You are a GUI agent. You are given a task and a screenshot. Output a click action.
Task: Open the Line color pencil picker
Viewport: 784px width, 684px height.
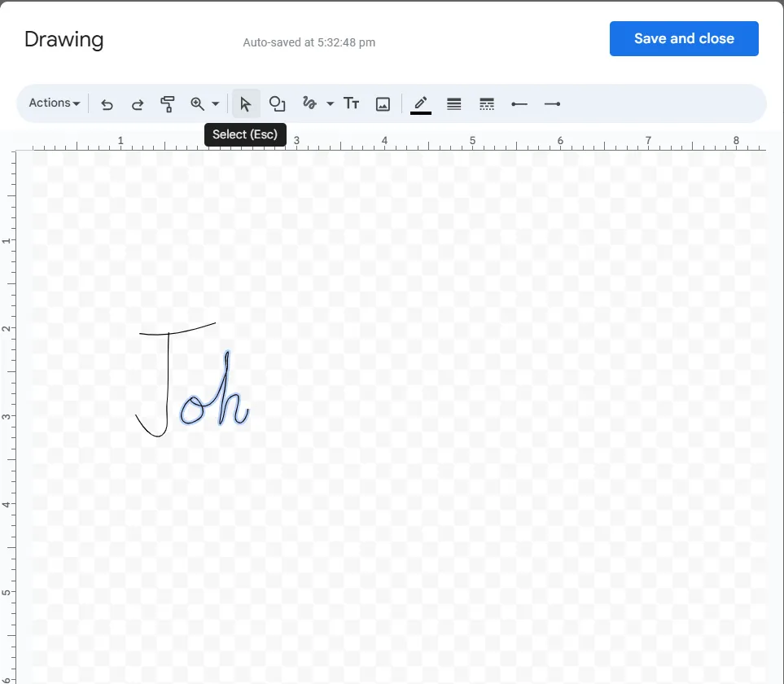point(421,104)
